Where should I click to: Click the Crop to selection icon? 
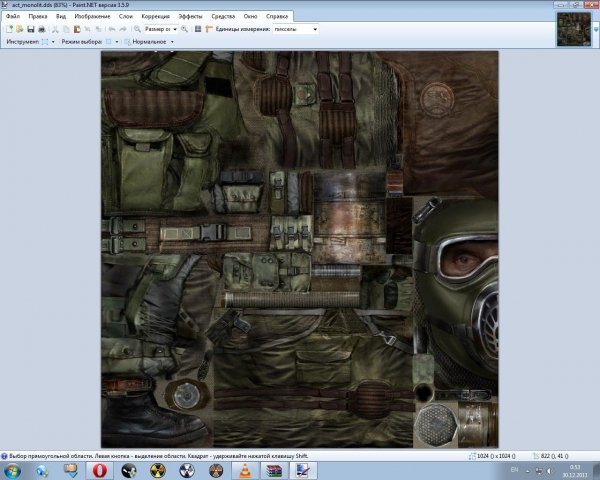88,29
